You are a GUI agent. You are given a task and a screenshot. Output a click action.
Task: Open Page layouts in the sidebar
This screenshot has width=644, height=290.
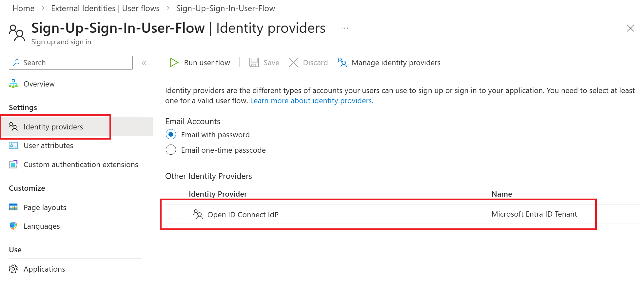pos(45,207)
